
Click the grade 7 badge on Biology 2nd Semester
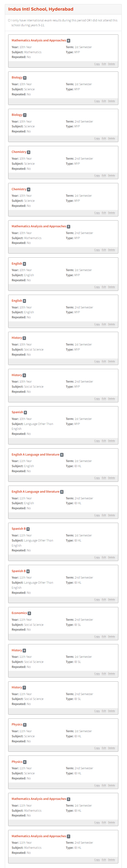pyautogui.click(x=25, y=115)
